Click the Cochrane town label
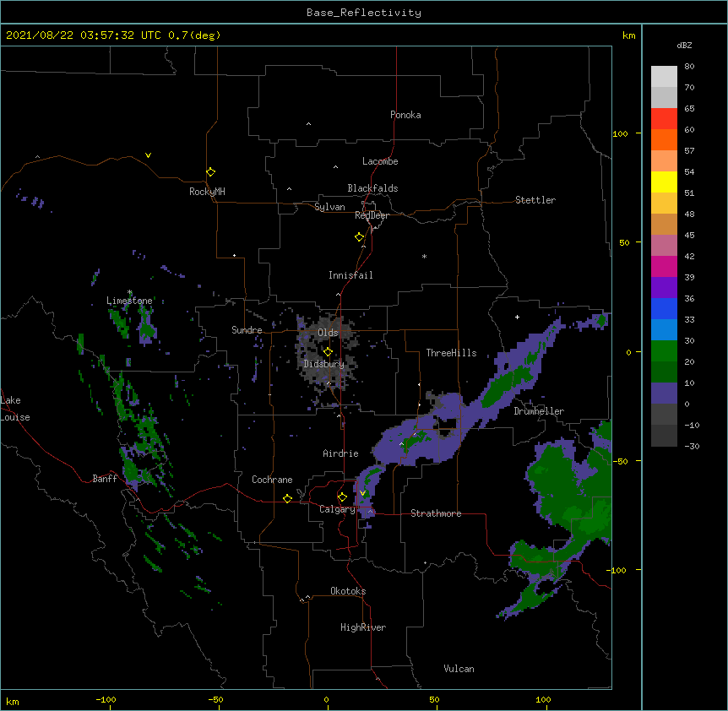 point(272,480)
